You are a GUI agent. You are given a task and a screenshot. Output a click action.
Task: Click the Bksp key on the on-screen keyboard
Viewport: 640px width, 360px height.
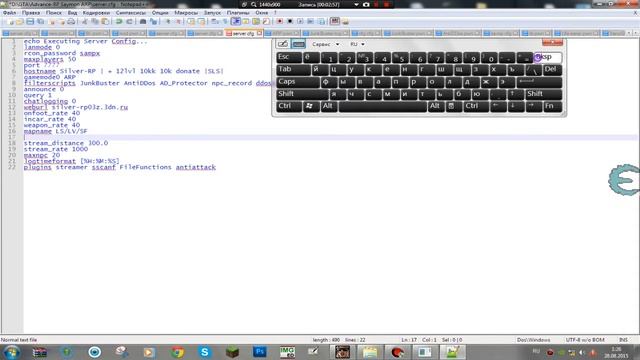click(548, 57)
